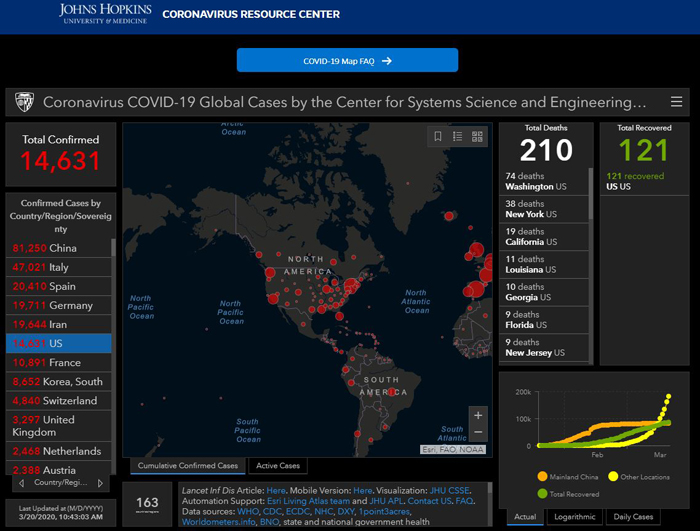This screenshot has height=531, width=700.
Task: Select Iran in confirmed cases list
Action: 58,324
